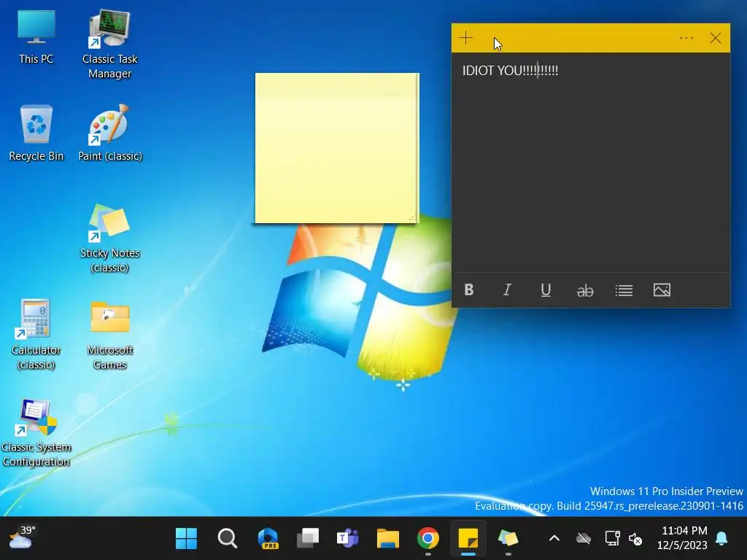Expand the hidden system tray icons

tap(554, 539)
